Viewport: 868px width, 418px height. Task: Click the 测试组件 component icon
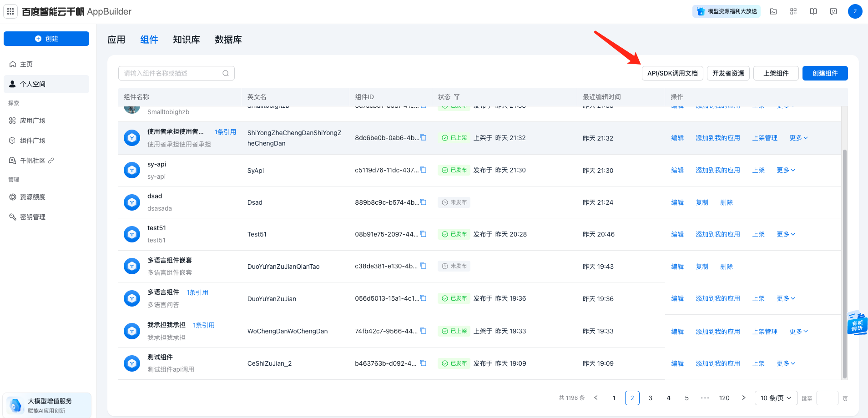(x=132, y=363)
